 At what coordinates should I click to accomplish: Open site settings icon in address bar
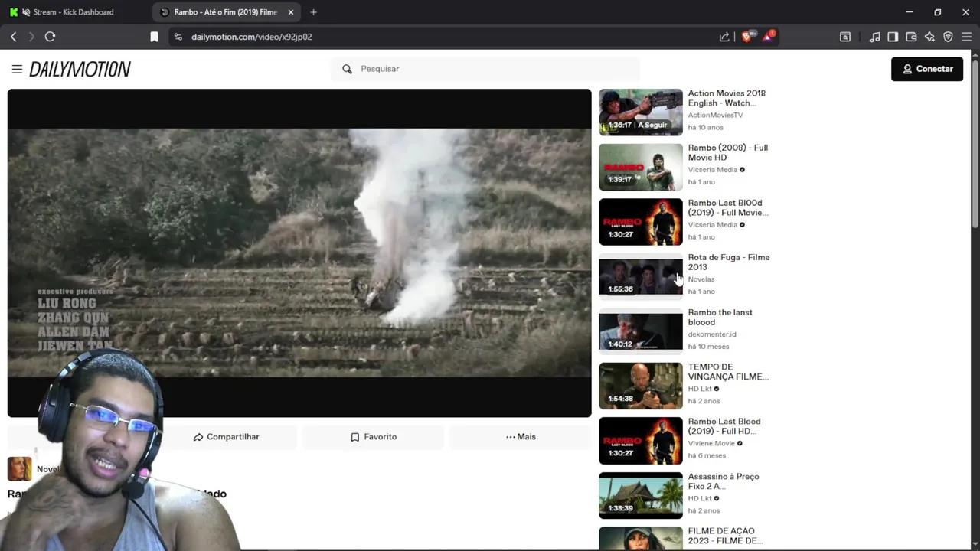(x=178, y=37)
